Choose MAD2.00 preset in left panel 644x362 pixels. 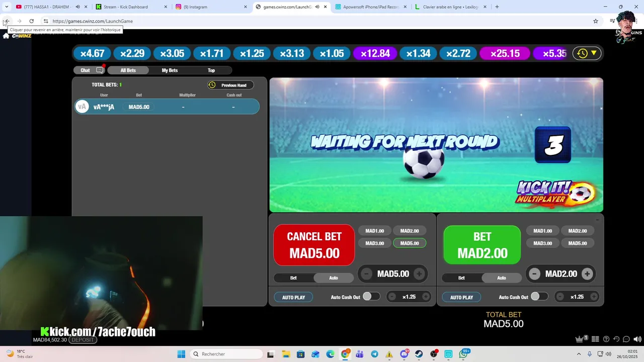[410, 231]
